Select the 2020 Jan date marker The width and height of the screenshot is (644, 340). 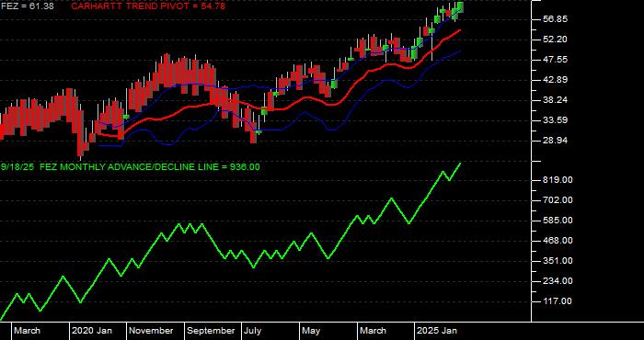(92, 331)
